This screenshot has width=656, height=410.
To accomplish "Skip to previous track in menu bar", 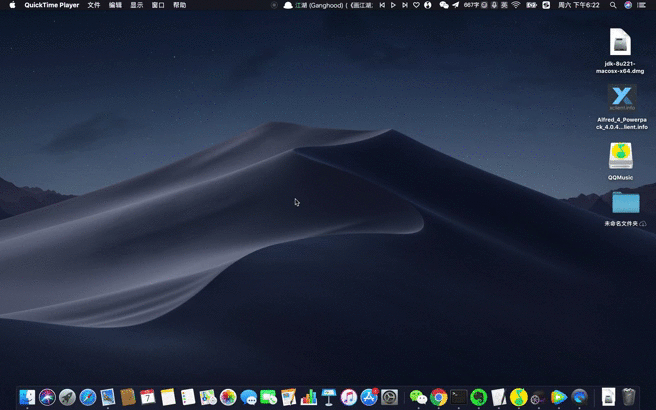I will point(382,5).
